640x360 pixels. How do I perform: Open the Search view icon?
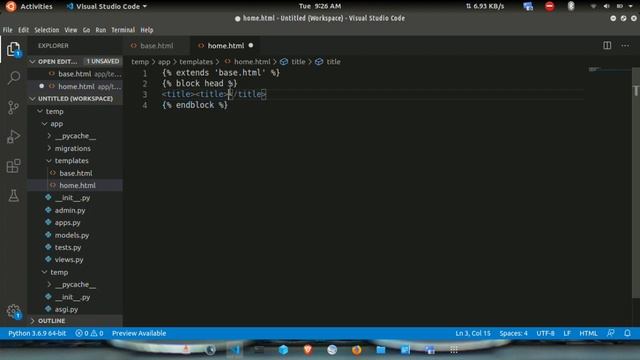coord(14,78)
